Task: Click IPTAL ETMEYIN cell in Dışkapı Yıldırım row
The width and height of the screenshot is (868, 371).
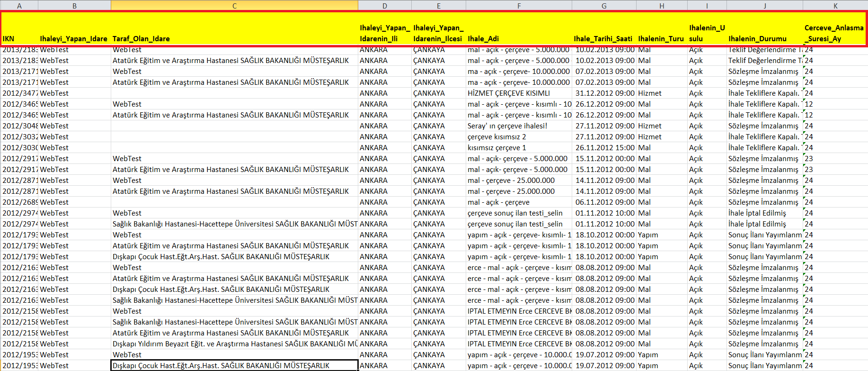Action: (519, 344)
